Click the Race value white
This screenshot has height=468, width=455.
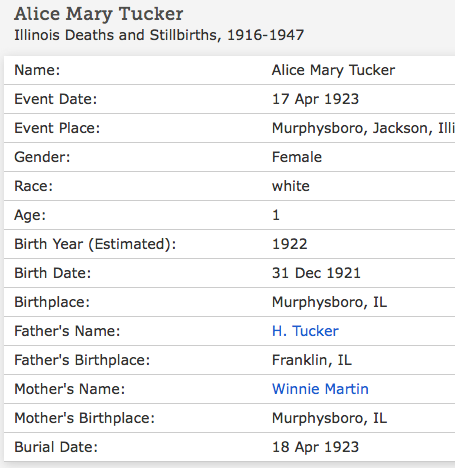pos(291,186)
